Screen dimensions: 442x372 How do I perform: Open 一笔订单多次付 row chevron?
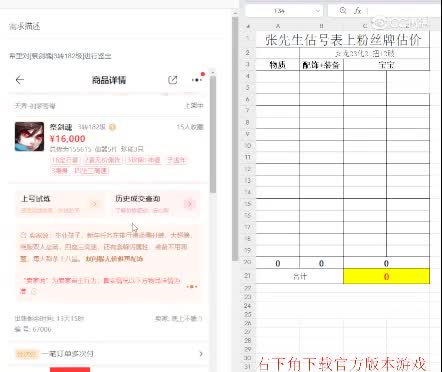point(201,354)
